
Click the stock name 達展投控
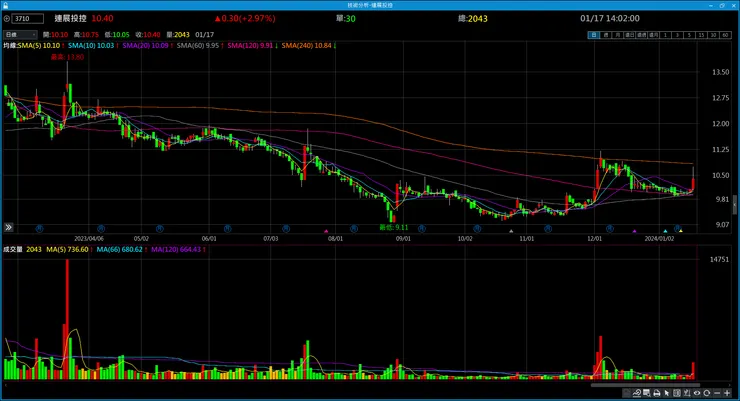point(70,18)
